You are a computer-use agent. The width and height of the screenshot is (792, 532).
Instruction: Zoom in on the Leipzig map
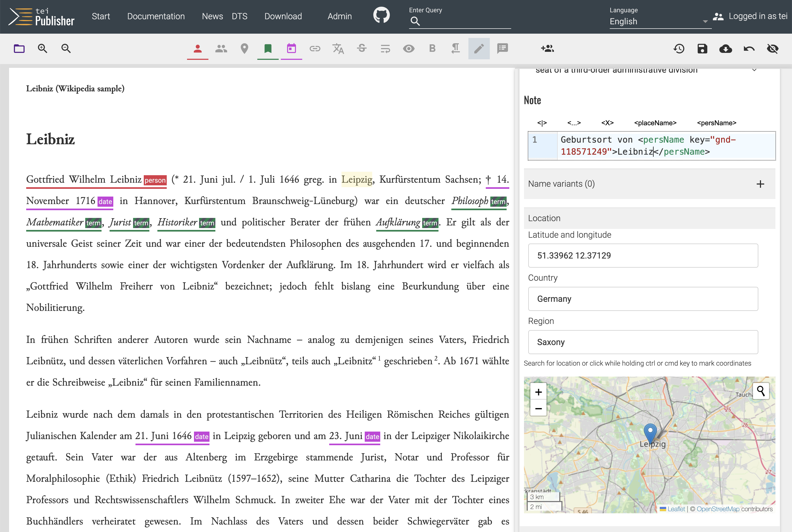click(x=538, y=392)
